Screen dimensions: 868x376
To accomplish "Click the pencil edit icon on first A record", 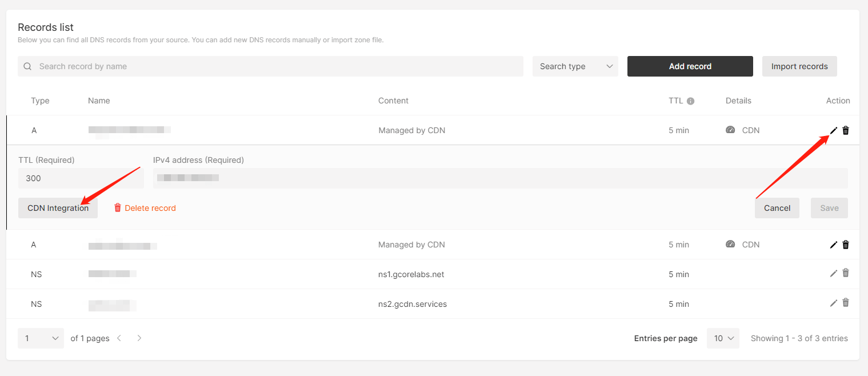I will point(833,130).
